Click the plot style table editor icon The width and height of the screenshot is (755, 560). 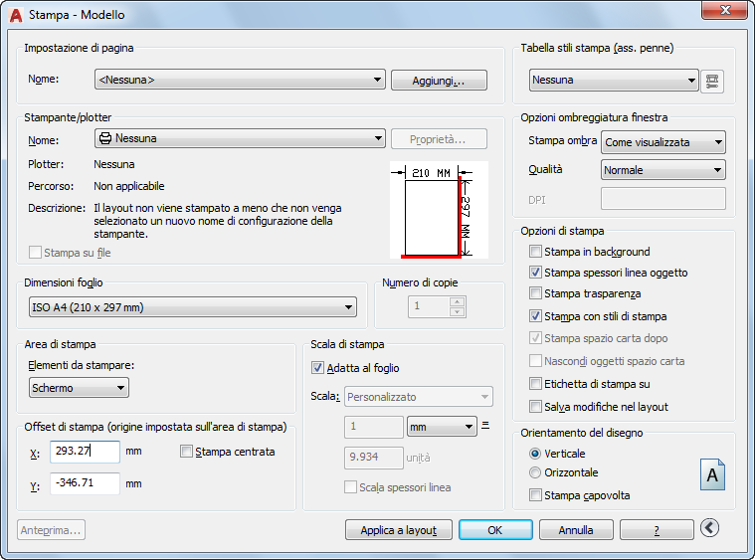tap(711, 81)
